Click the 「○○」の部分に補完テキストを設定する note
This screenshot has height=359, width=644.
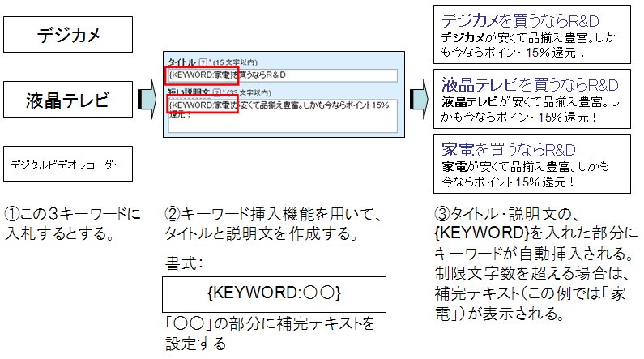(x=270, y=334)
